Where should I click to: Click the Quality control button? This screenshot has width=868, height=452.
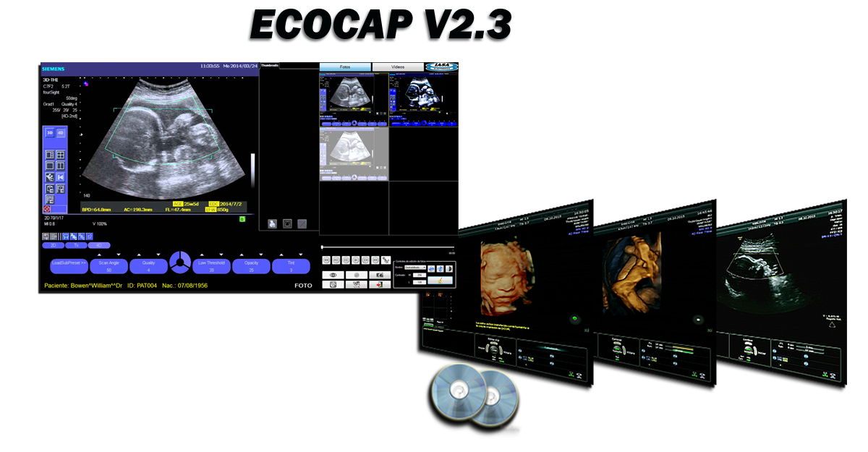pos(148,266)
